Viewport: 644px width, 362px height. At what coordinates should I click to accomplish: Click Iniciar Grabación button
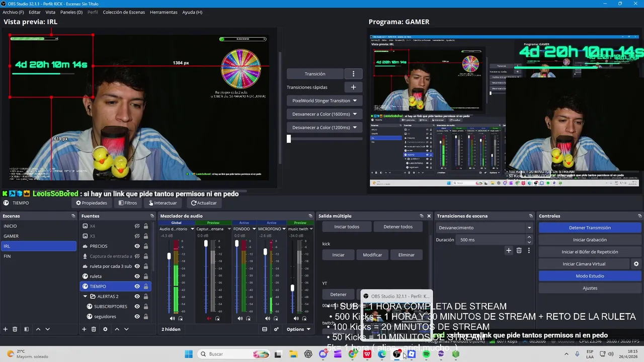point(590,240)
